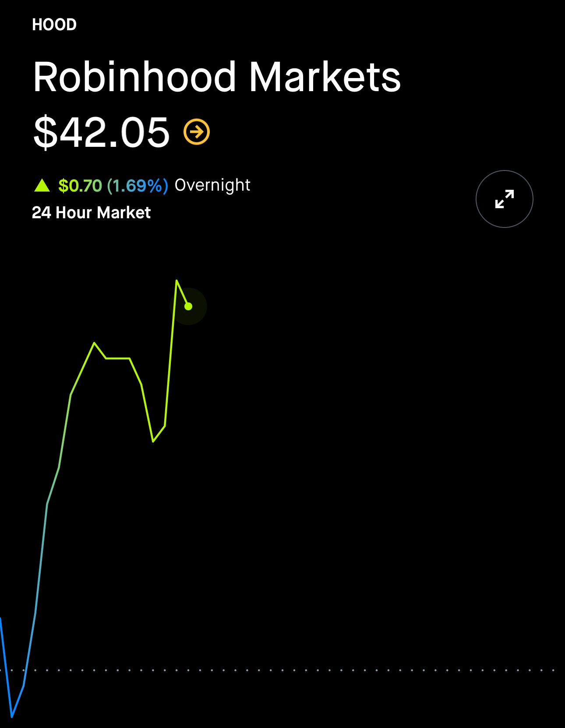565x728 pixels.
Task: Open the 24 Hour Market label
Action: 91,213
